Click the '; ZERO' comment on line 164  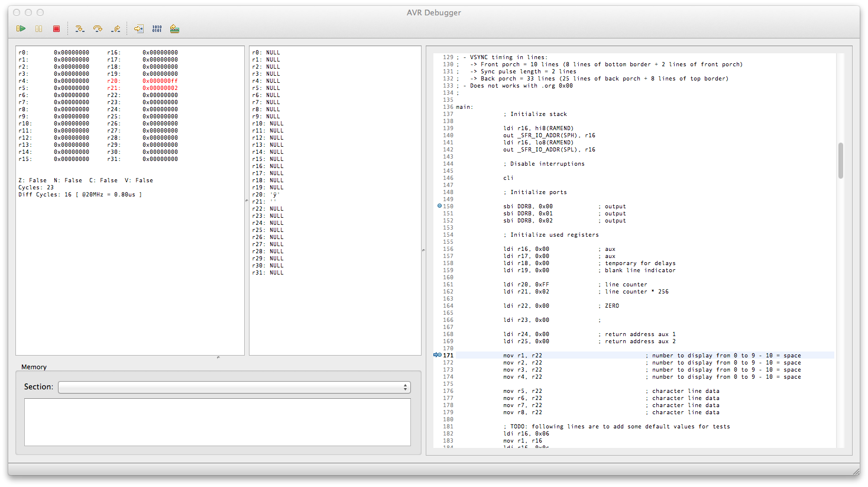pos(608,306)
